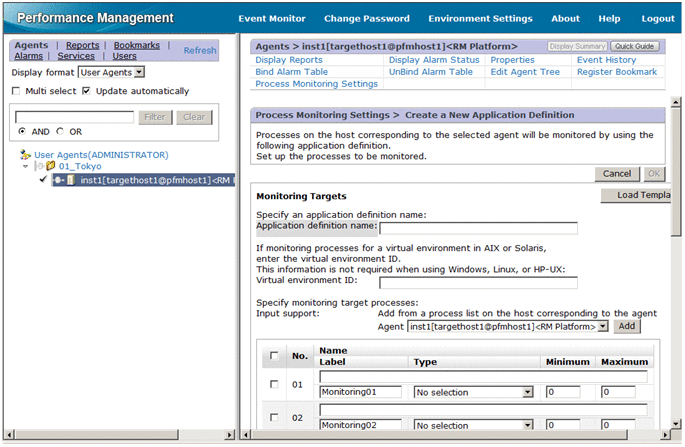Viewport: 685px width, 447px height.
Task: Switch to the Services tab
Action: [76, 56]
